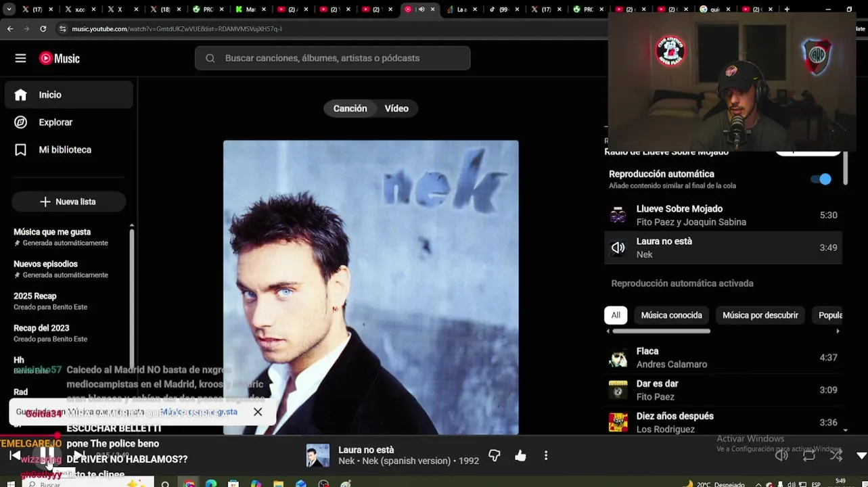The height and width of the screenshot is (487, 868).
Task: Skip to next track
Action: (78, 455)
